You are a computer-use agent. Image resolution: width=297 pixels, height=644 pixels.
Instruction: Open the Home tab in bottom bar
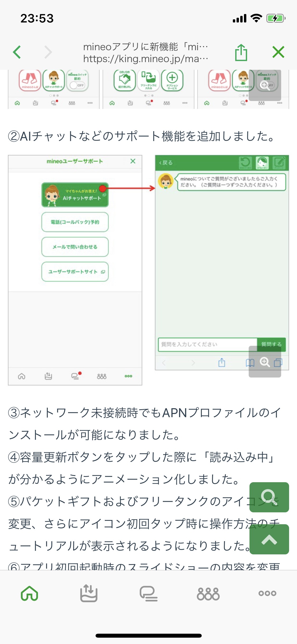[x=30, y=593]
